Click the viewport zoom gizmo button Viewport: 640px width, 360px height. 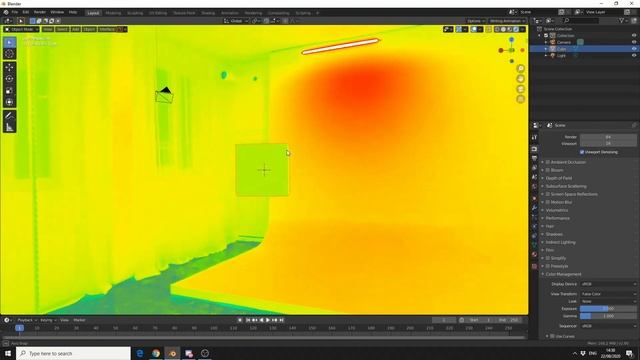point(520,68)
